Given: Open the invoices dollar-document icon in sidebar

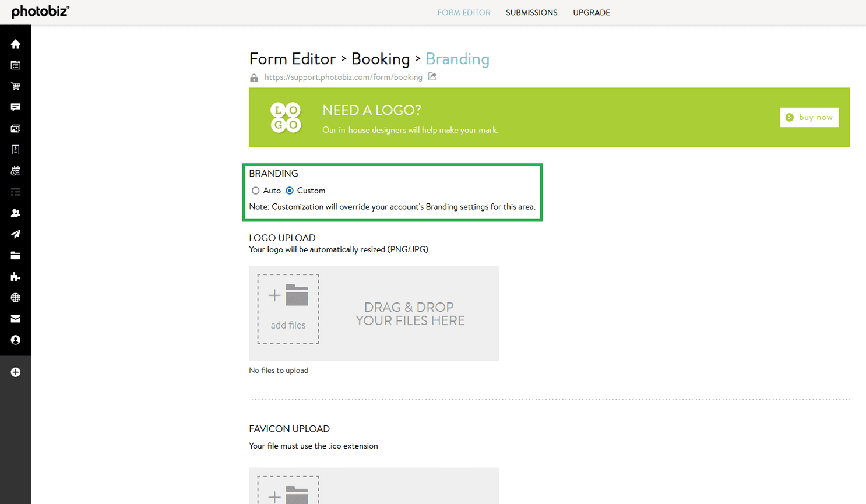Looking at the screenshot, I should 15,149.
